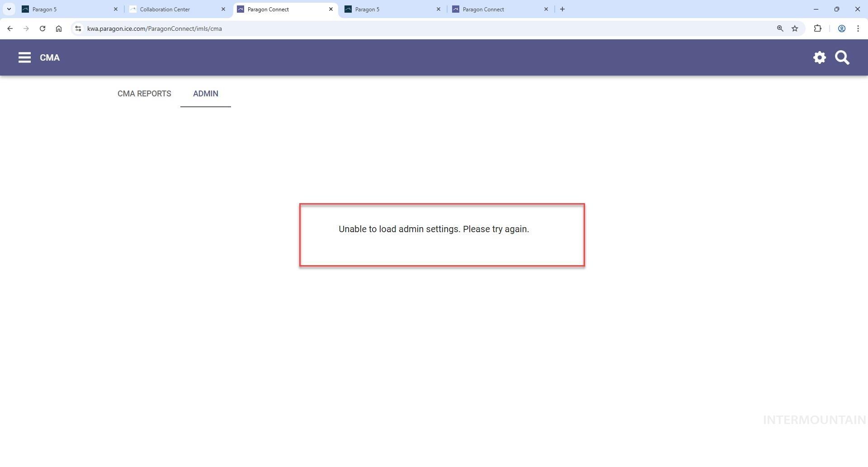
Task: Expand the tab search dropdown
Action: [x=9, y=9]
